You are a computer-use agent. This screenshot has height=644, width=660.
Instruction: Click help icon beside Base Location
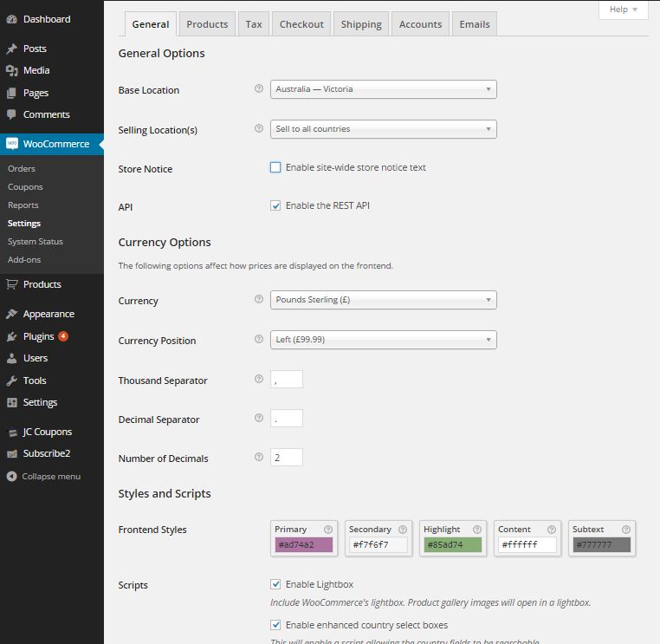point(258,89)
